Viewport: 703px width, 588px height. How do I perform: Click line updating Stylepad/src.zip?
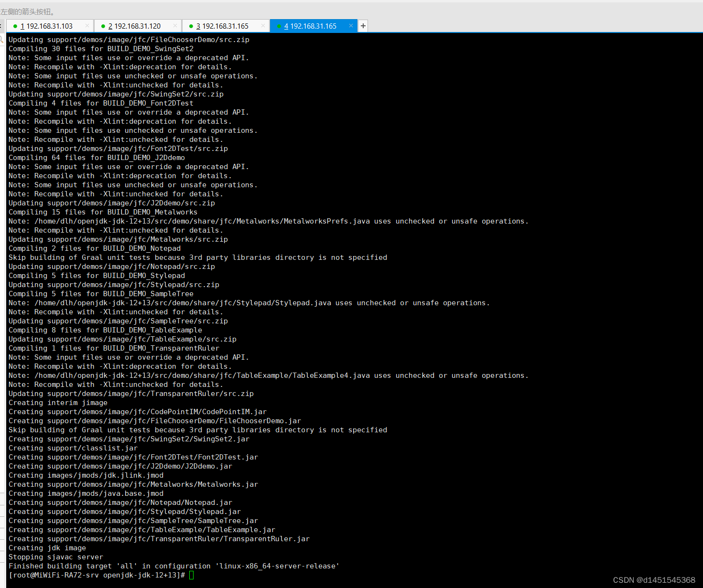point(114,285)
